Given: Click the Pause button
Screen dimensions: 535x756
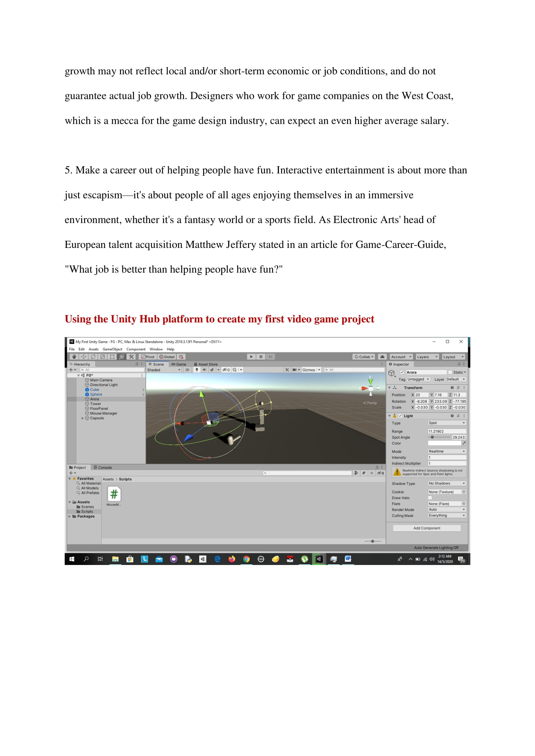Looking at the screenshot, I should (x=261, y=357).
